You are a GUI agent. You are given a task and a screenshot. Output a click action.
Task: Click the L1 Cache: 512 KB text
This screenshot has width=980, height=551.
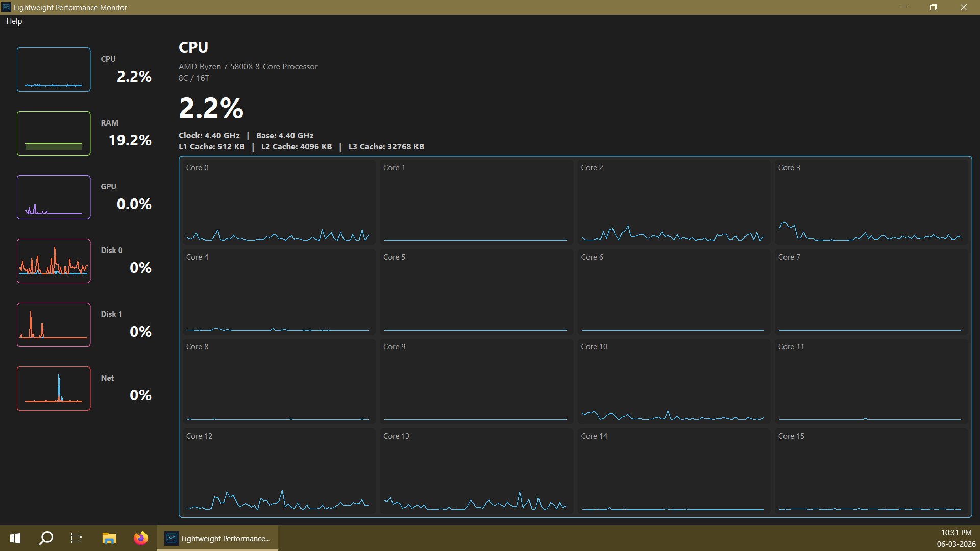212,147
